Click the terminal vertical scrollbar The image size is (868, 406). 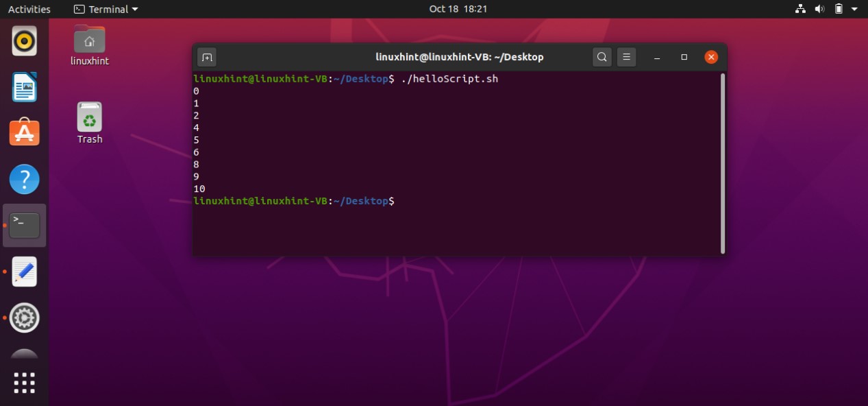722,163
